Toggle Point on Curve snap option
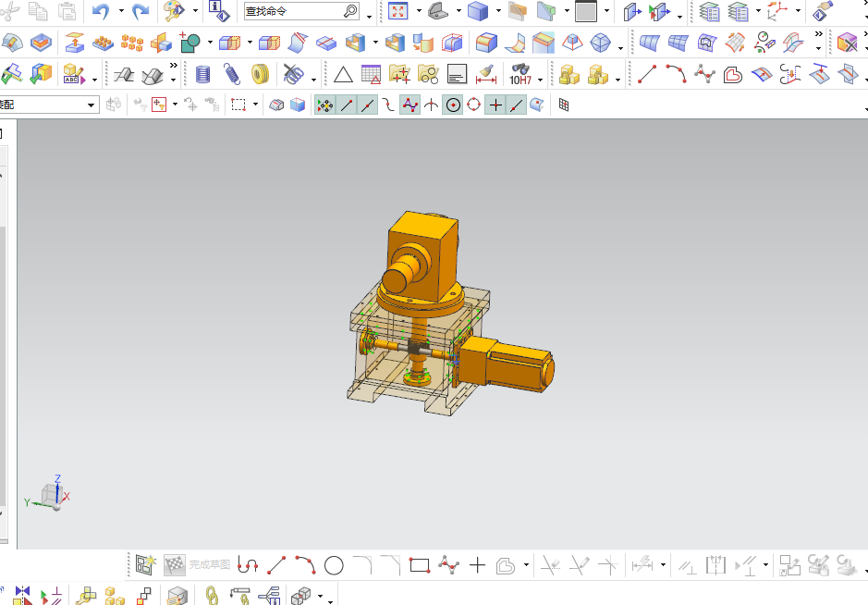Screen dimensions: 868x605 click(516, 105)
